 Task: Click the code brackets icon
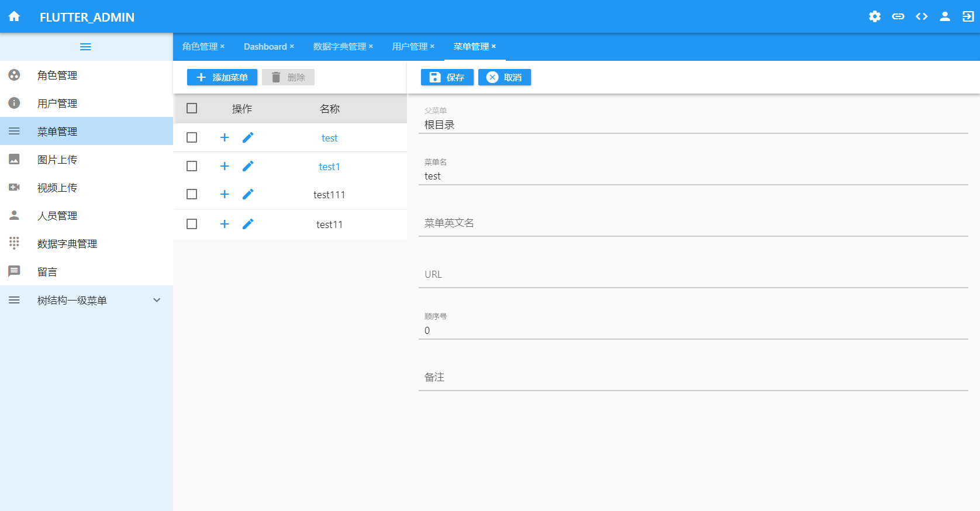click(x=922, y=16)
